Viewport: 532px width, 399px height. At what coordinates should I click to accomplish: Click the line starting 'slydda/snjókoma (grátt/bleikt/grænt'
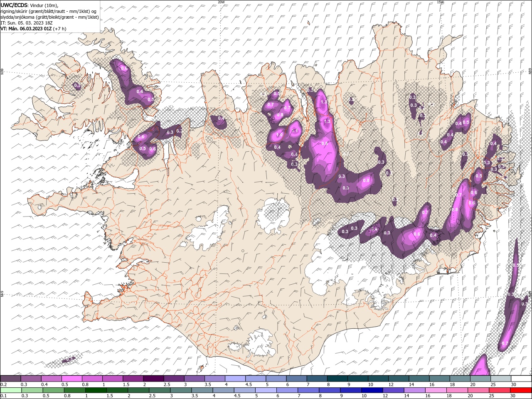[x=49, y=17]
